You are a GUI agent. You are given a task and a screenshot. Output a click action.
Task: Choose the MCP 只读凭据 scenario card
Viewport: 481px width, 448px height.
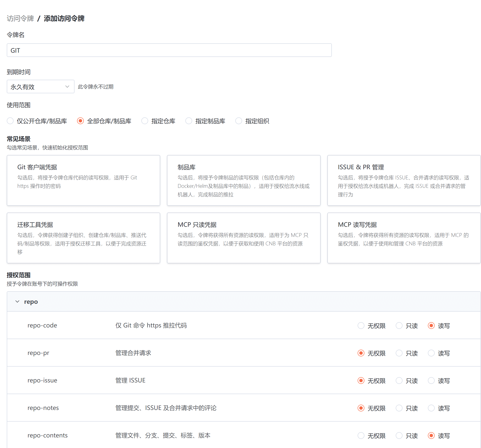(x=243, y=238)
